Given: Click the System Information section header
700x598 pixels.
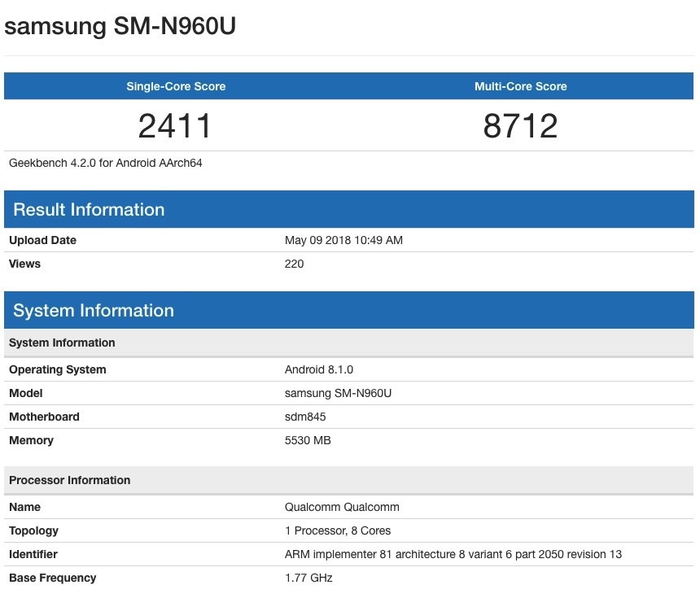Looking at the screenshot, I should (x=91, y=310).
